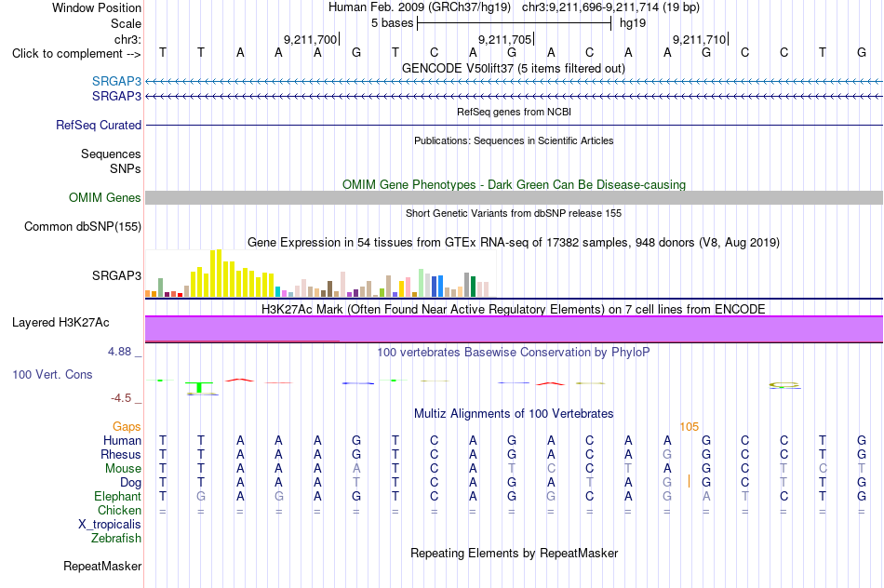884x588 pixels.
Task: Click the chr3:9,211,696-9,211,714 position text
Action: [x=610, y=7]
